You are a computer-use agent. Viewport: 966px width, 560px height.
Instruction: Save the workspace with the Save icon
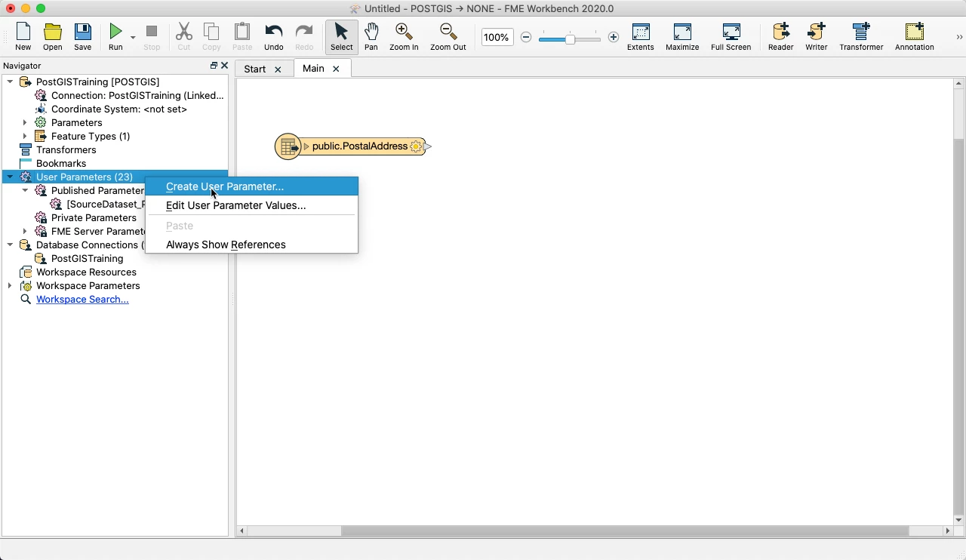coord(83,36)
